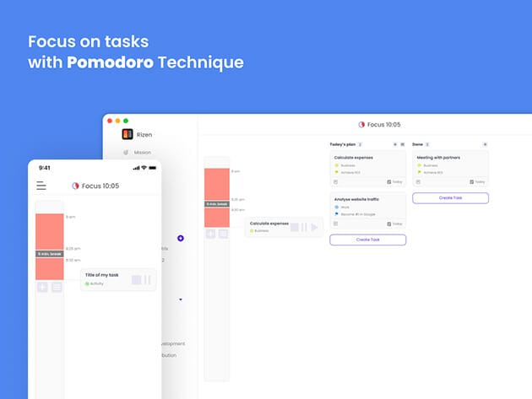Image resolution: width=532 pixels, height=399 pixels.
Task: Open the Done column options icon
Action: click(x=485, y=144)
